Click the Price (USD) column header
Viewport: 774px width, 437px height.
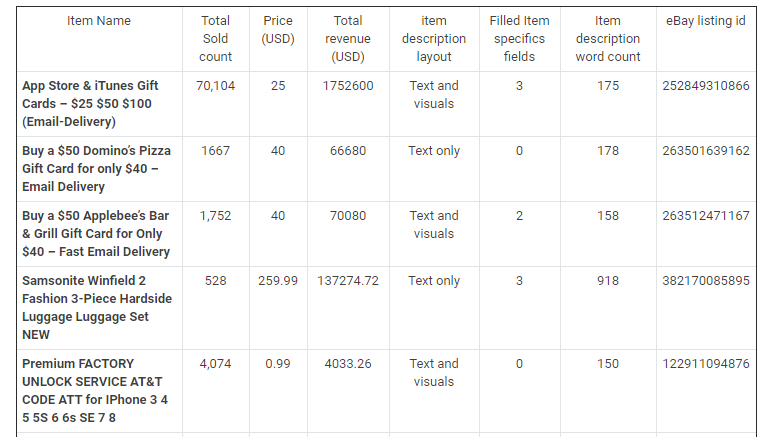tap(278, 30)
